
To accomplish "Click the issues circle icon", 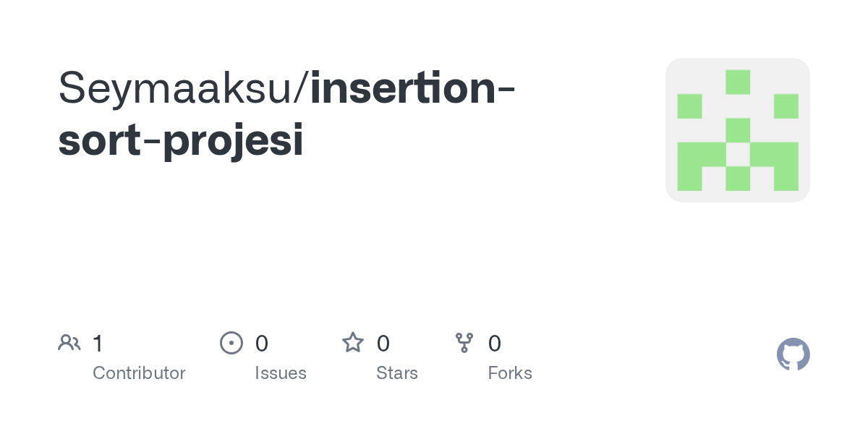I will point(231,343).
